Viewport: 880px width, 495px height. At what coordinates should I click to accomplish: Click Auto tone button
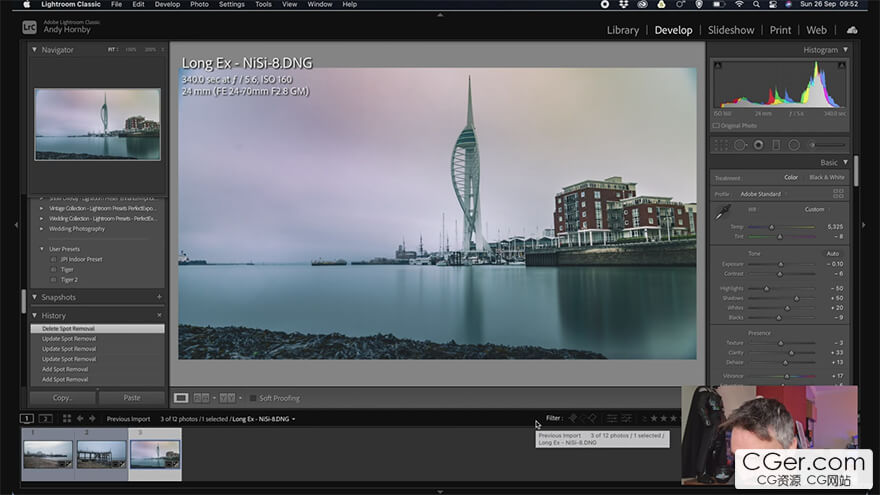[x=832, y=254]
